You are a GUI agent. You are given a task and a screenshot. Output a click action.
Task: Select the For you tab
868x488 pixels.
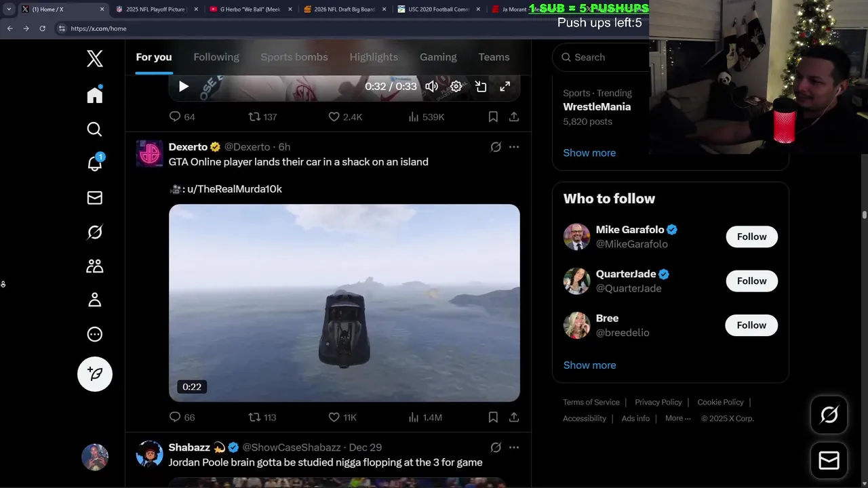154,57
